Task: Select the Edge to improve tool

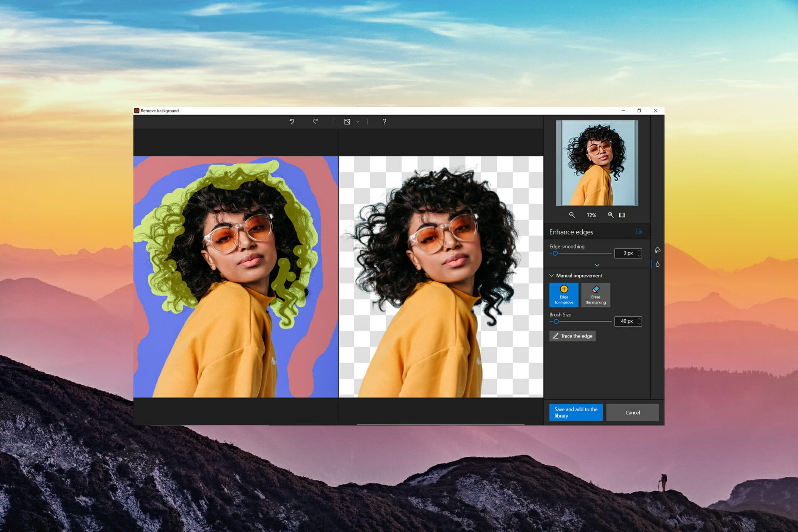Action: coord(564,295)
